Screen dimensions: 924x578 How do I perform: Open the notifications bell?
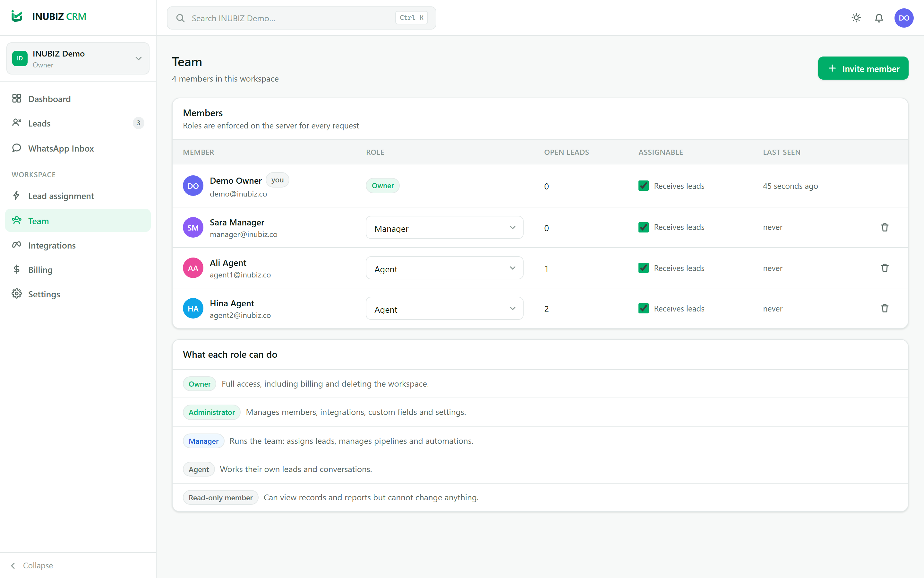point(879,18)
